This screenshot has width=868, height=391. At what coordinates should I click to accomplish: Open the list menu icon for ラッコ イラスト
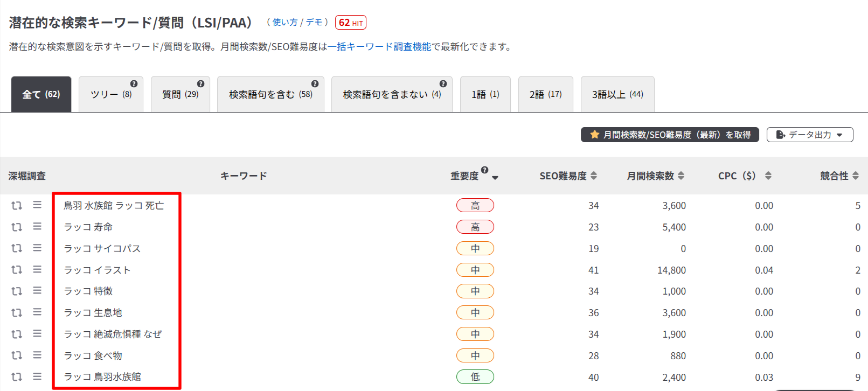coord(37,269)
